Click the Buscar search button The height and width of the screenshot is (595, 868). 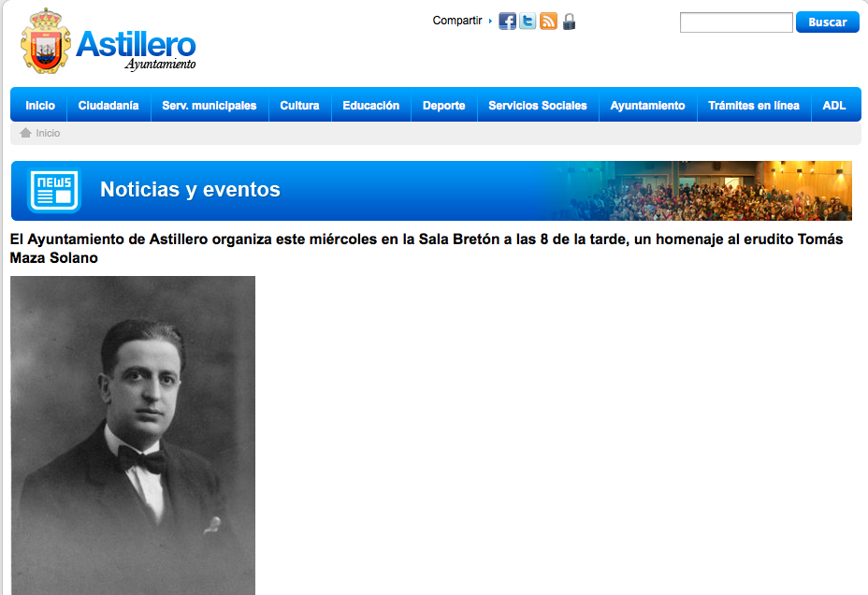[x=828, y=22]
